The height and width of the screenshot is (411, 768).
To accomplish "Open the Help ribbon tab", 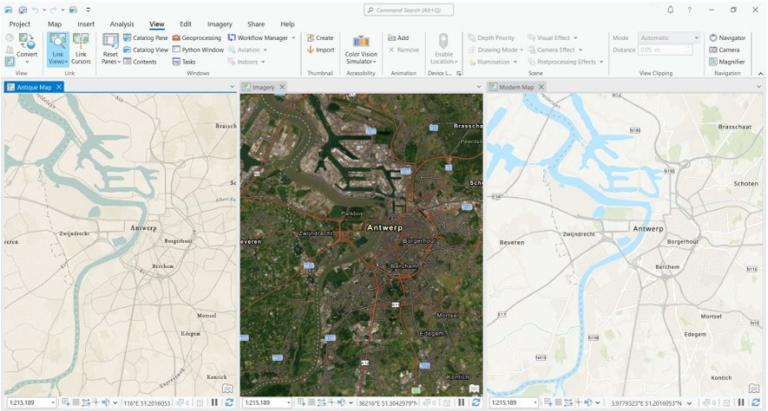I will tap(288, 24).
